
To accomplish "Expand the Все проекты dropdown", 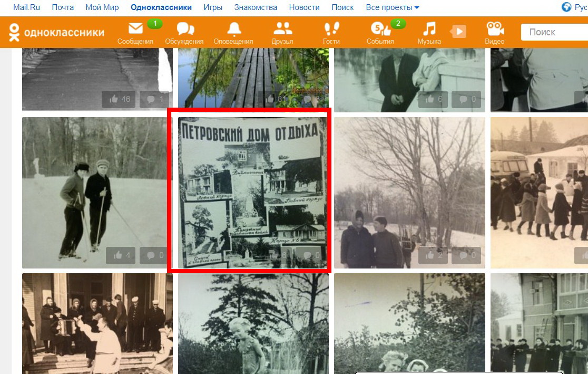I will pos(393,7).
